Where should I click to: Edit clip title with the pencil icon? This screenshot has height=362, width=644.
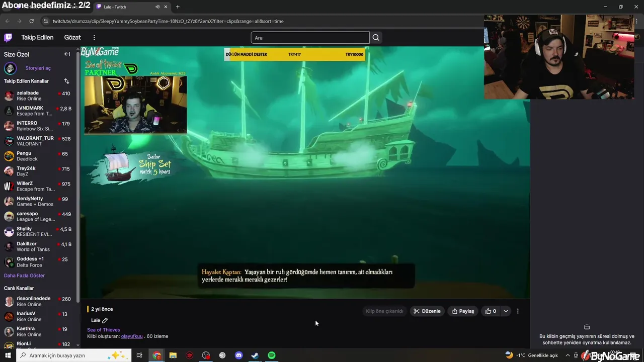pos(105,320)
